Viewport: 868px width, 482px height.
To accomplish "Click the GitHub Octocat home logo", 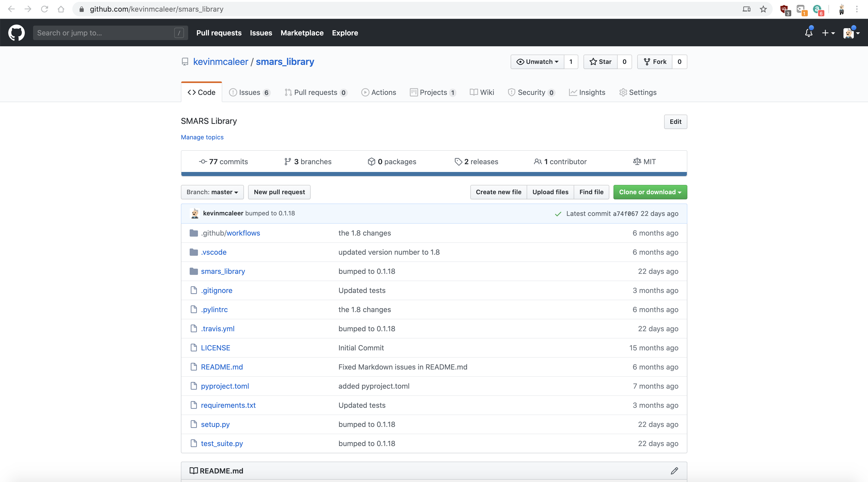I will tap(16, 33).
